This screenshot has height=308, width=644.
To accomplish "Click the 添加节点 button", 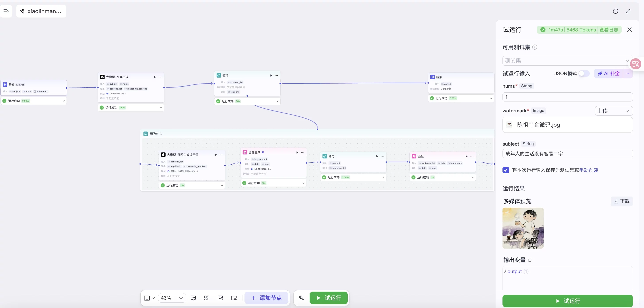I will tap(266, 298).
